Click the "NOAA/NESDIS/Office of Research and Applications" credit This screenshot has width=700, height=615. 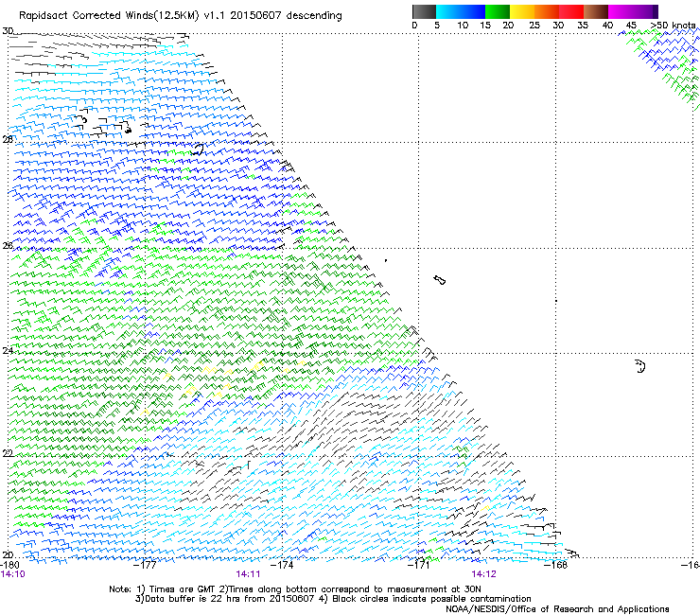557,609
